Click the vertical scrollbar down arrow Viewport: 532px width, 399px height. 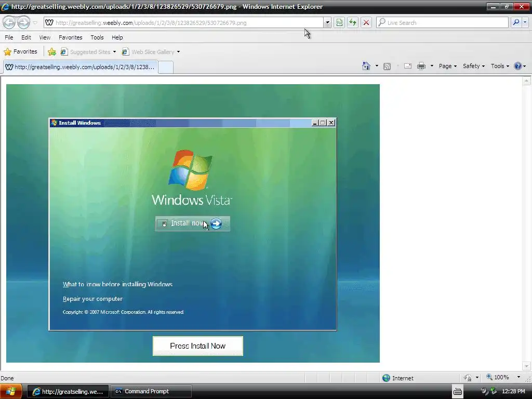tap(526, 366)
